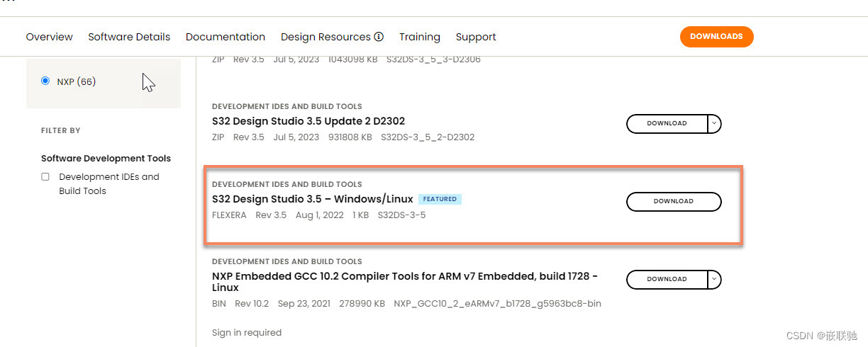The image size is (868, 347).
Task: Click 'Aug 1, 2022' date text
Action: 319,215
